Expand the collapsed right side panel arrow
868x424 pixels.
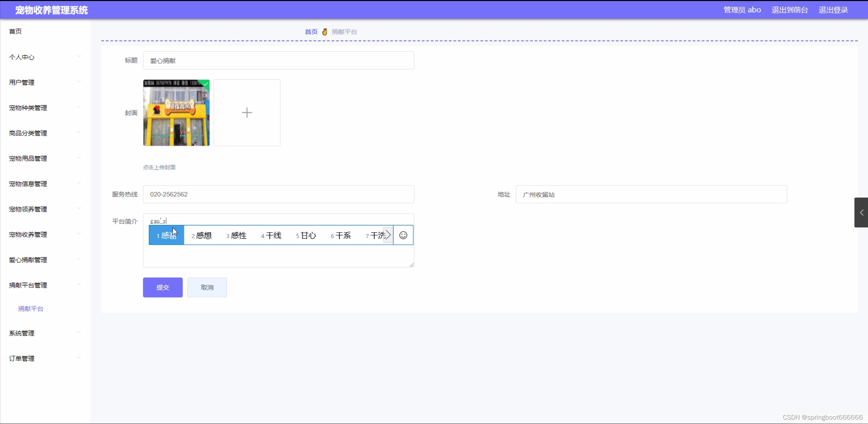861,213
